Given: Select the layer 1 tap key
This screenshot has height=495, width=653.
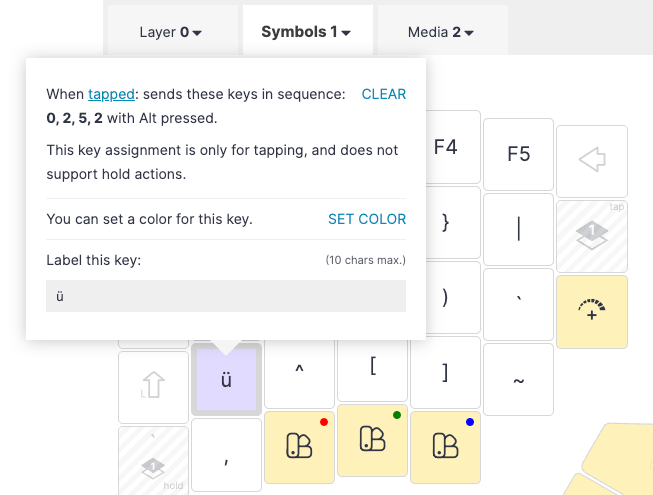Looking at the screenshot, I should [592, 236].
